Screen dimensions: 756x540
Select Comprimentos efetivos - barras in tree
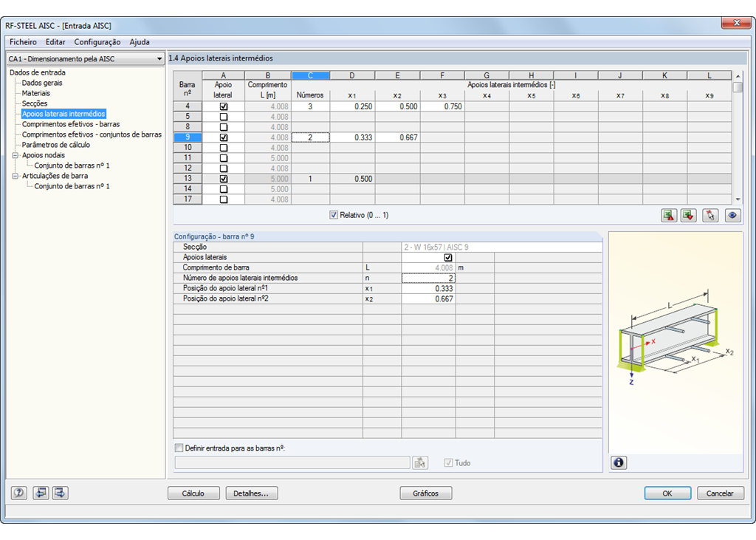[71, 124]
